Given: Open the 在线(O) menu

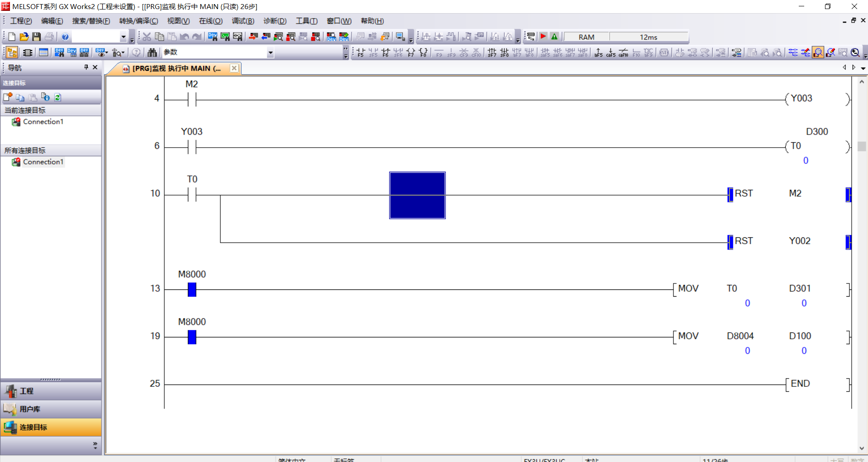Looking at the screenshot, I should 210,21.
